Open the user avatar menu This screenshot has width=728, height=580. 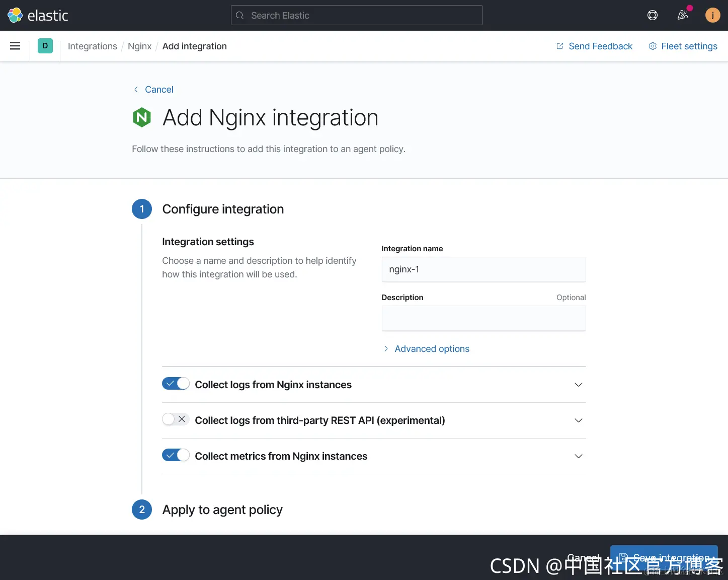[713, 15]
